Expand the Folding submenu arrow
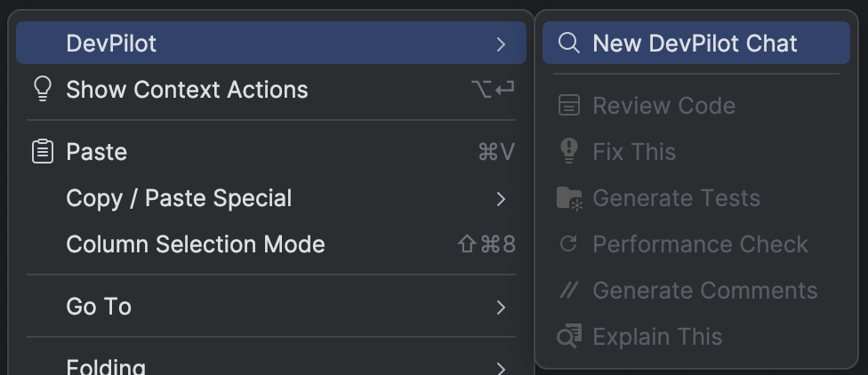868x375 pixels. click(x=501, y=369)
